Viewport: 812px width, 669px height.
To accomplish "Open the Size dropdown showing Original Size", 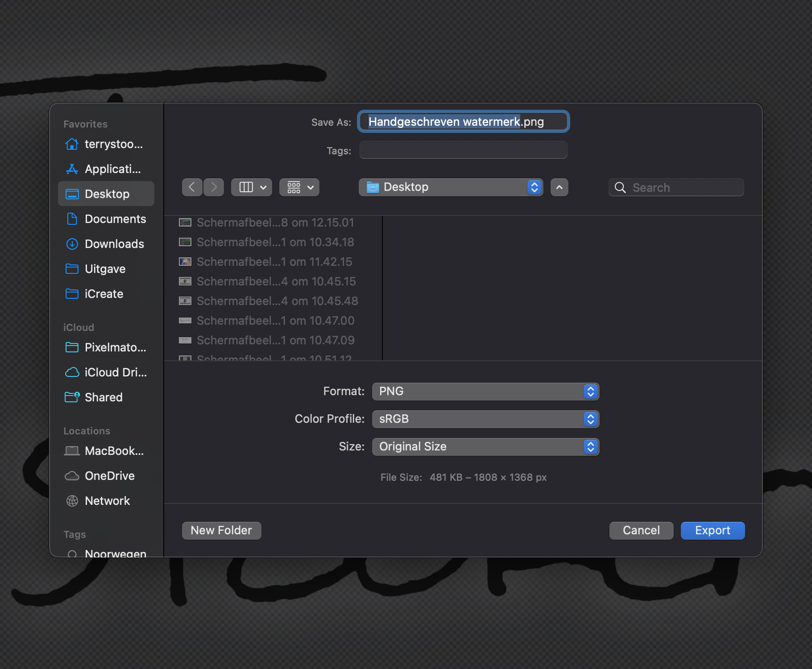I will click(485, 447).
